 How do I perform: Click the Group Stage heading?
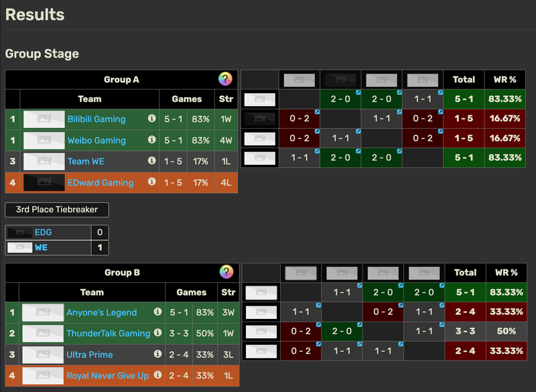pyautogui.click(x=42, y=54)
